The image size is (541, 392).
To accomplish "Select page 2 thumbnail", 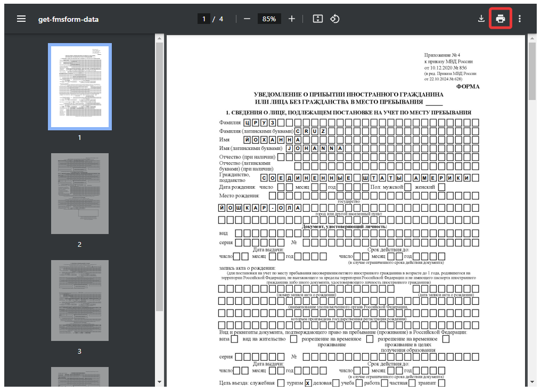I will [x=80, y=194].
